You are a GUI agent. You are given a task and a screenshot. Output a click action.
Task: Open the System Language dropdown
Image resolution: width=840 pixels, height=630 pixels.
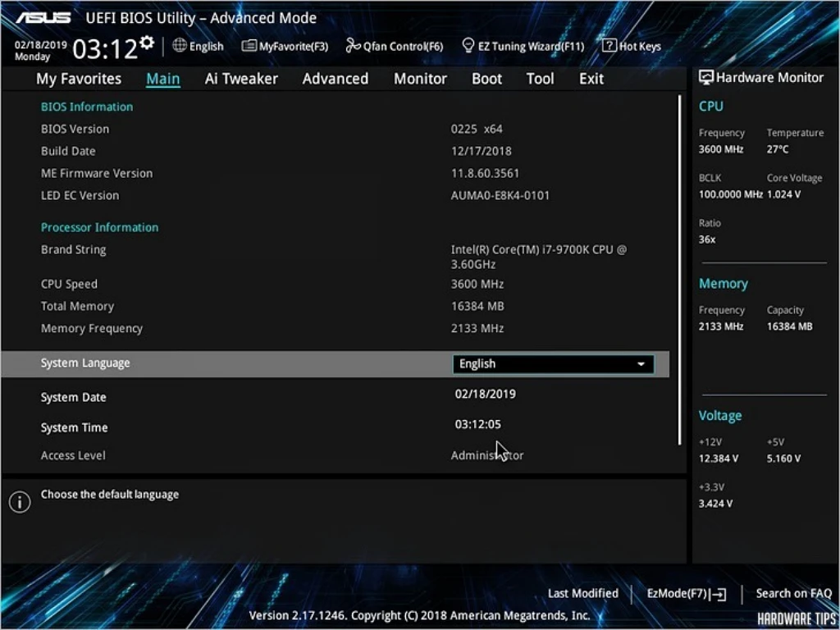[553, 363]
